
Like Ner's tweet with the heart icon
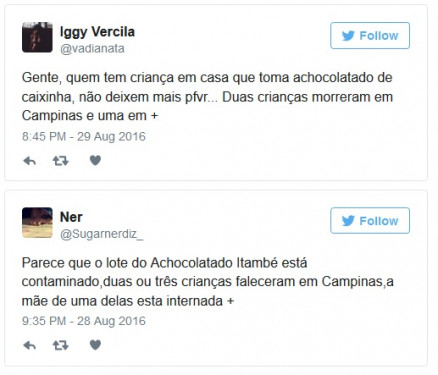(x=95, y=345)
